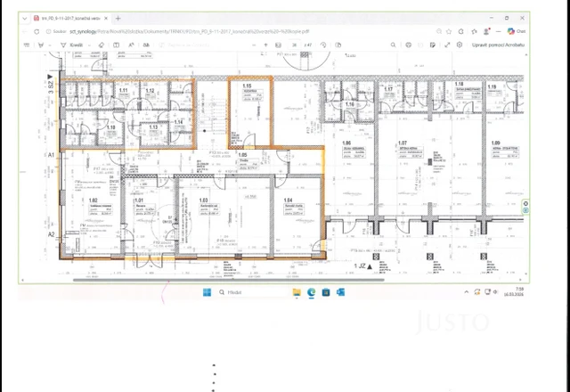570x392 pixels.
Task: Open Copilot Chat
Action: click(x=517, y=32)
